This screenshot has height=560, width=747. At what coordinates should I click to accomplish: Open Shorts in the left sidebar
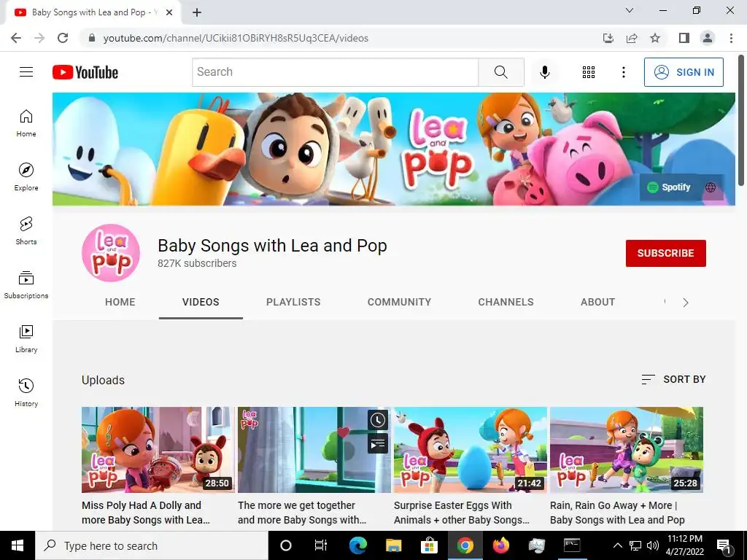point(26,230)
